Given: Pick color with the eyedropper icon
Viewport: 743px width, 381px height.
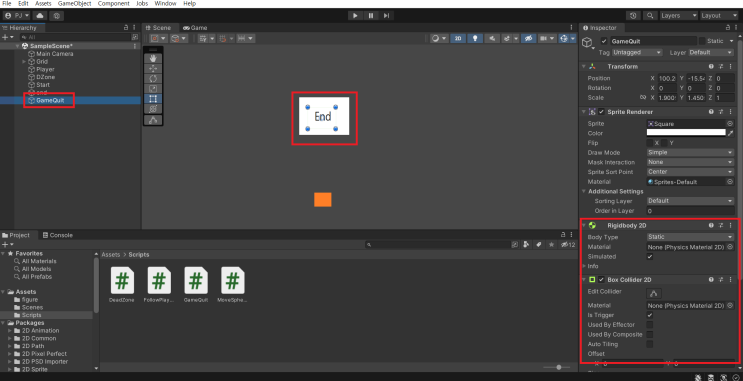Looking at the screenshot, I should (730, 133).
